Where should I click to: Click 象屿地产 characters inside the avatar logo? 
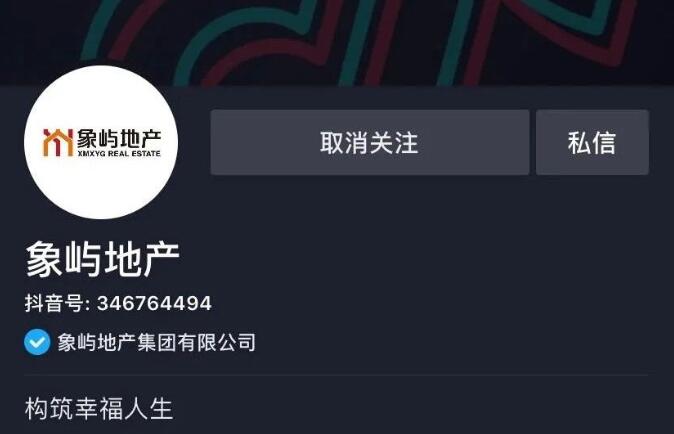[119, 138]
